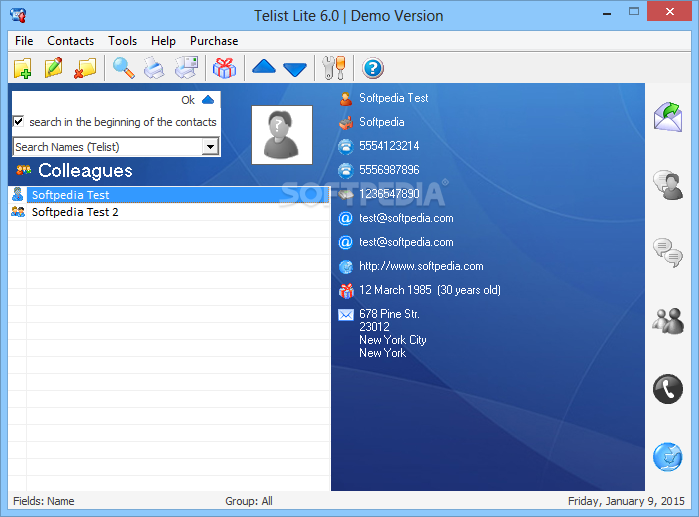Click the icon beside Softpedia Test 2
The height and width of the screenshot is (517, 699).
(x=18, y=212)
